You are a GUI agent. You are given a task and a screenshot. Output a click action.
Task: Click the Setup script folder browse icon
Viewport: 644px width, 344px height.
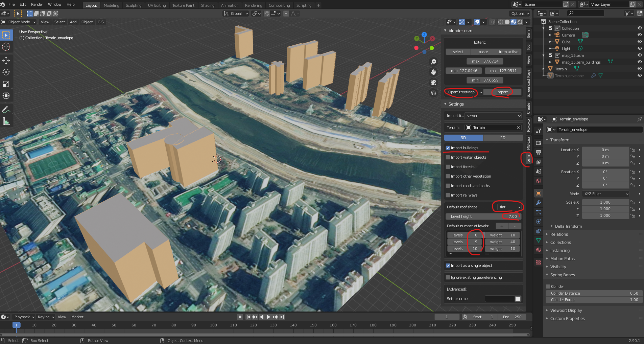518,299
